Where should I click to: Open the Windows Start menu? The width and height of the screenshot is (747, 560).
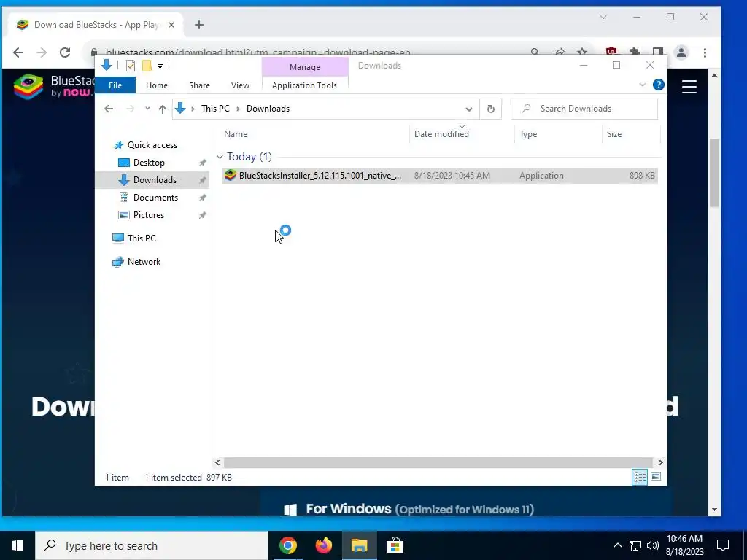tap(18, 545)
